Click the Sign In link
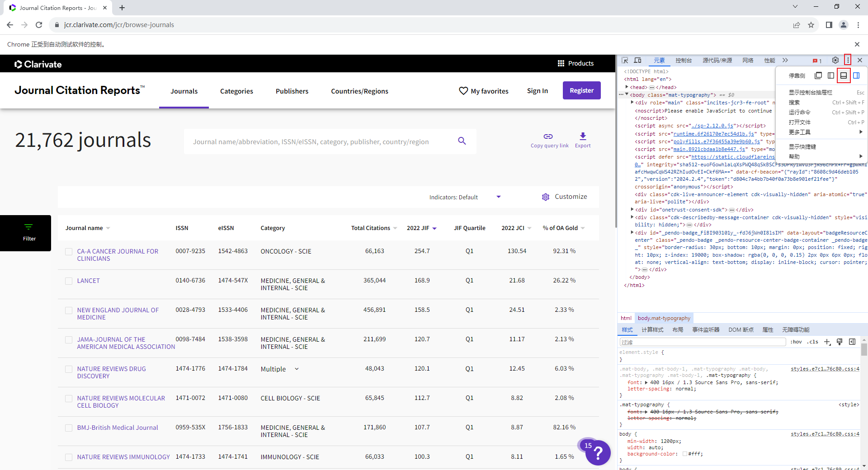The image size is (868, 470). [x=537, y=91]
